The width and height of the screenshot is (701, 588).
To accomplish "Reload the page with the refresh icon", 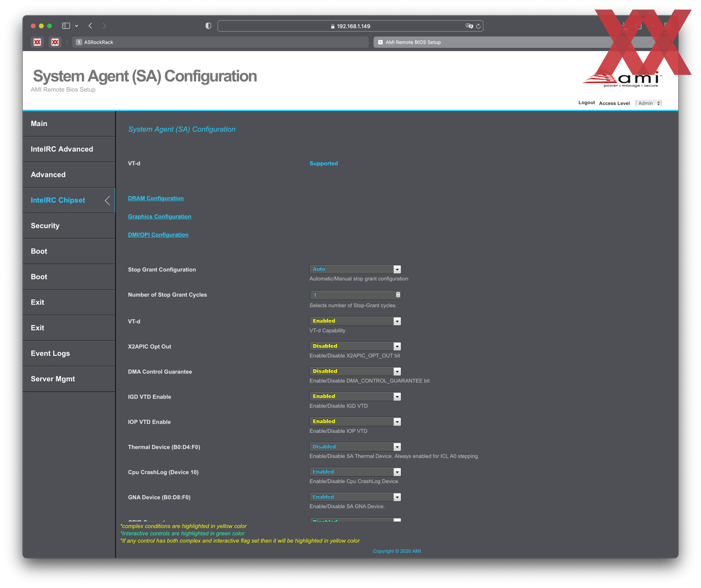I will click(x=478, y=26).
